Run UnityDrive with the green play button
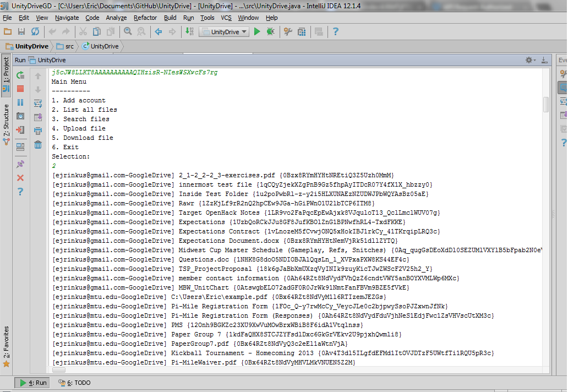Viewport: 568px width, 392px height. [257, 31]
